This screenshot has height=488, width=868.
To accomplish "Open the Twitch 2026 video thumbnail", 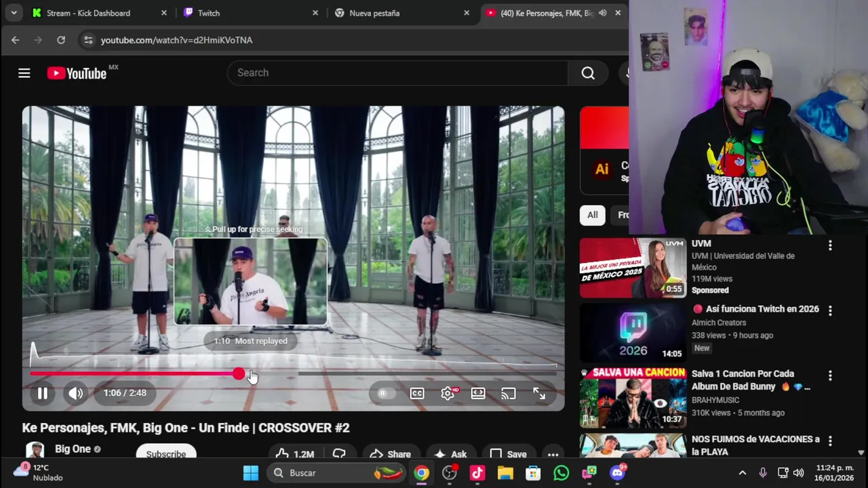I will click(633, 333).
